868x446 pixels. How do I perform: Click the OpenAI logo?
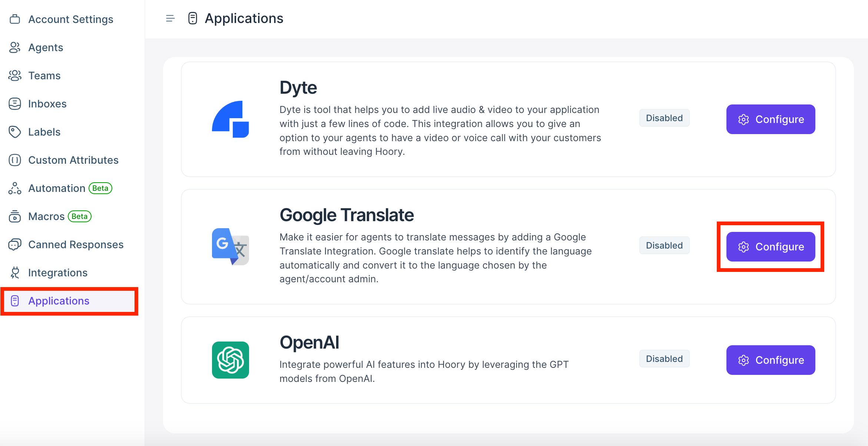(x=230, y=360)
